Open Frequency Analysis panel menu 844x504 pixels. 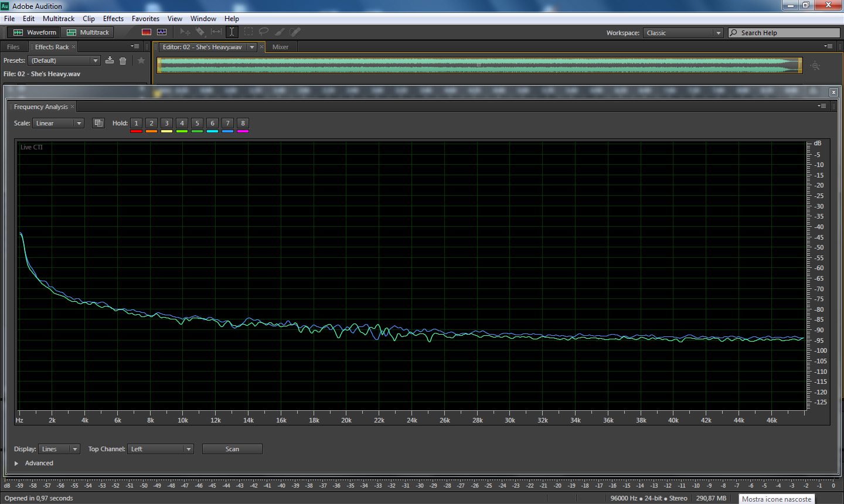[822, 106]
